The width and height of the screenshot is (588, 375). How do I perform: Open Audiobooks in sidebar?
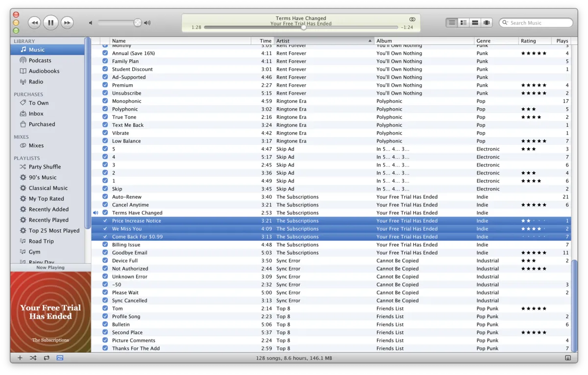click(x=48, y=71)
